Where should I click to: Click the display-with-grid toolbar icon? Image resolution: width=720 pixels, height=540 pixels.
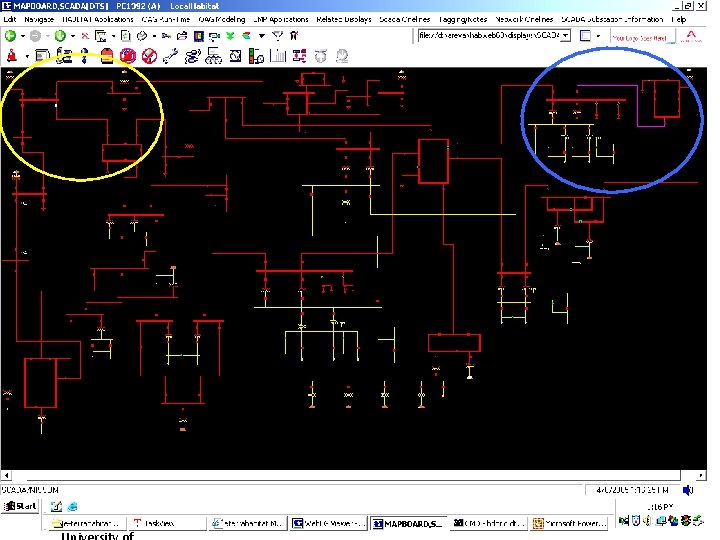coord(101,36)
